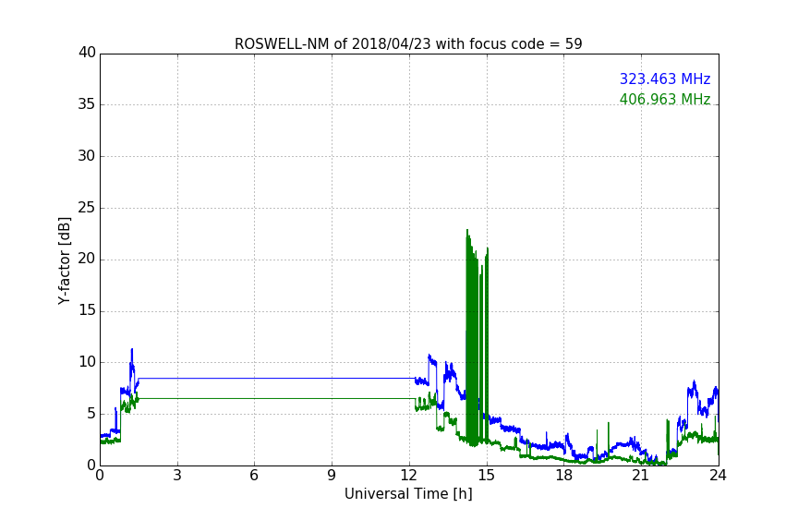The image size is (798, 532).
Task: Click the y-axis tick label 40
Action: (87, 53)
